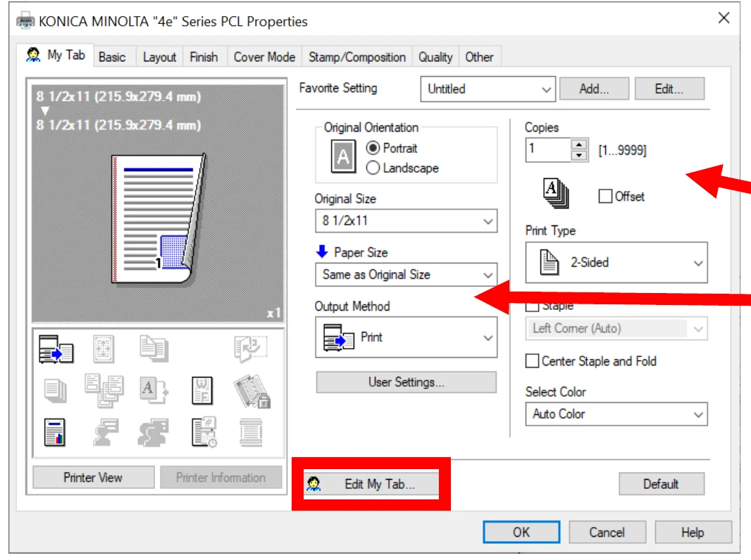Close the Properties dialog with X

pyautogui.click(x=724, y=18)
